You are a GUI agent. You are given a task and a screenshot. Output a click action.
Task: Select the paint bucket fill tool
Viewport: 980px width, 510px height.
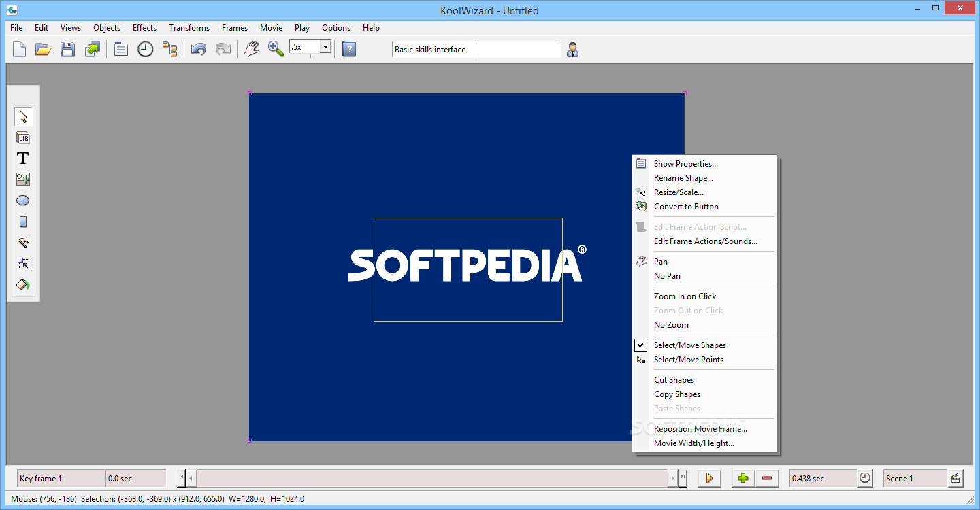(23, 285)
